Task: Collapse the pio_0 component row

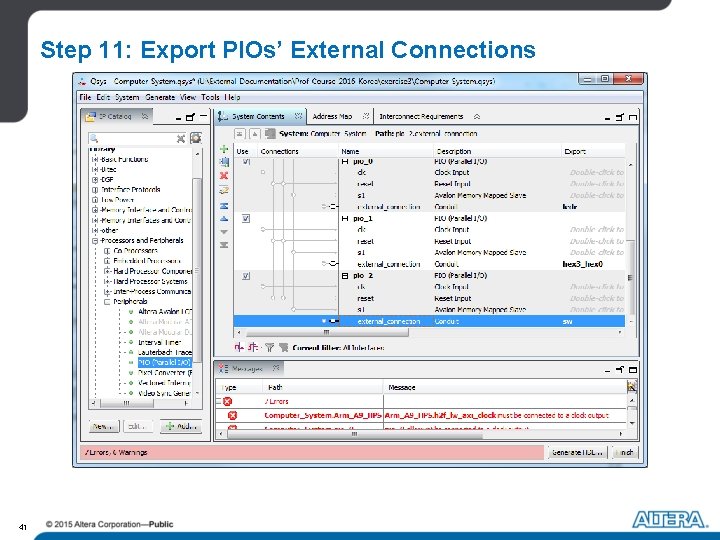Action: tap(345, 162)
